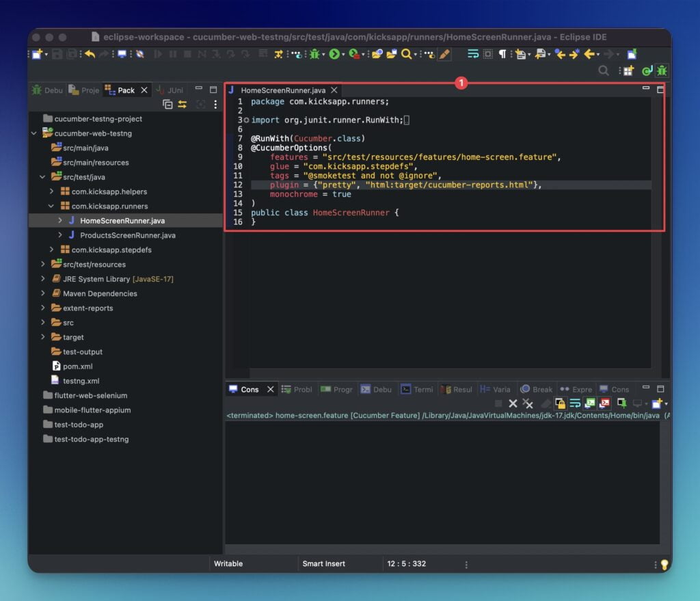Click the Pin Editor icon
This screenshot has width=700, height=601.
click(632, 54)
